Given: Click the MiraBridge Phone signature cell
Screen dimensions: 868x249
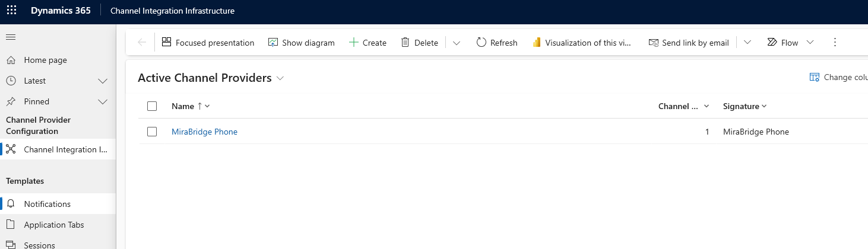Looking at the screenshot, I should click(x=756, y=132).
